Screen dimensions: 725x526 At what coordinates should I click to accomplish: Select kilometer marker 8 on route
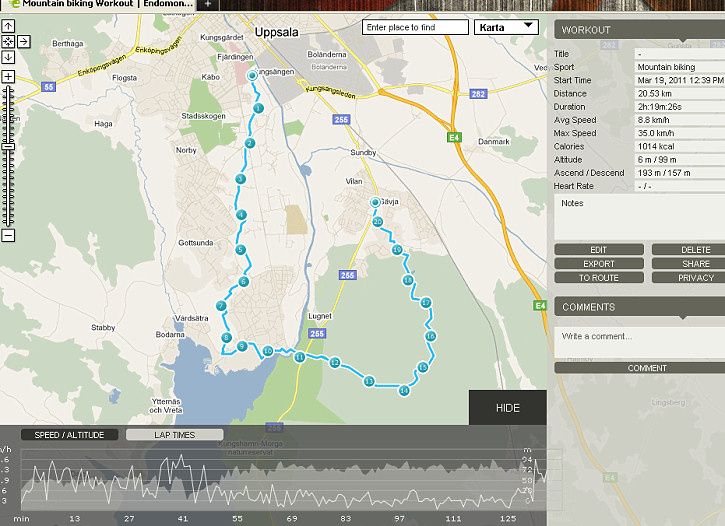(x=226, y=337)
